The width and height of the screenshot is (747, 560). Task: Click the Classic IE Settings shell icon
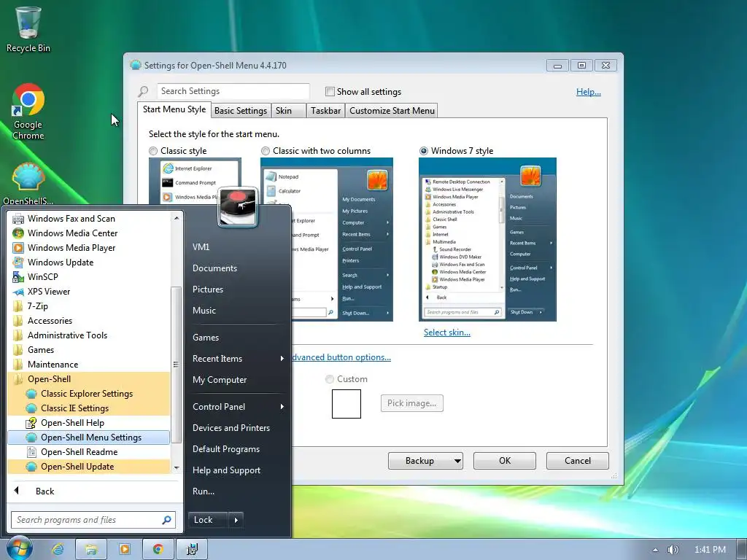point(31,408)
